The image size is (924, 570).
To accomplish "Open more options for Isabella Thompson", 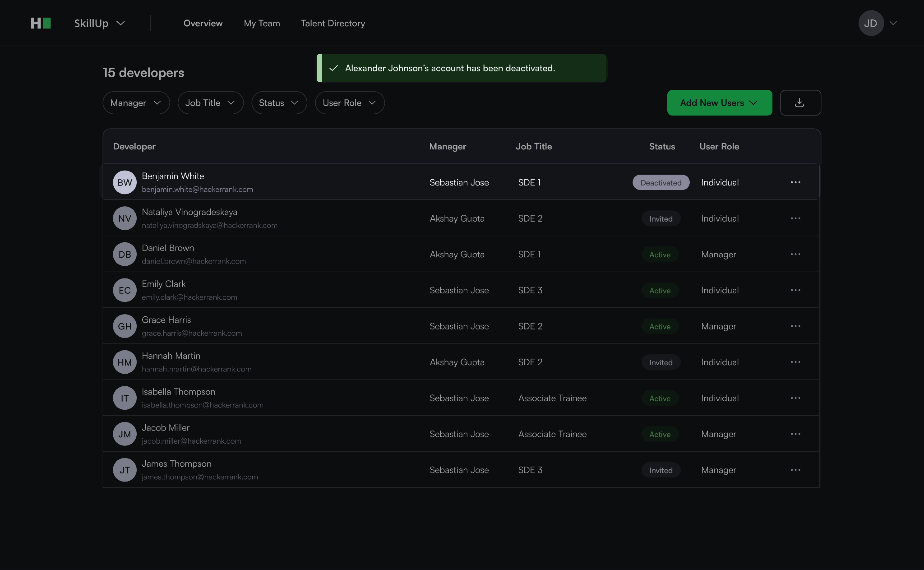I will 795,398.
